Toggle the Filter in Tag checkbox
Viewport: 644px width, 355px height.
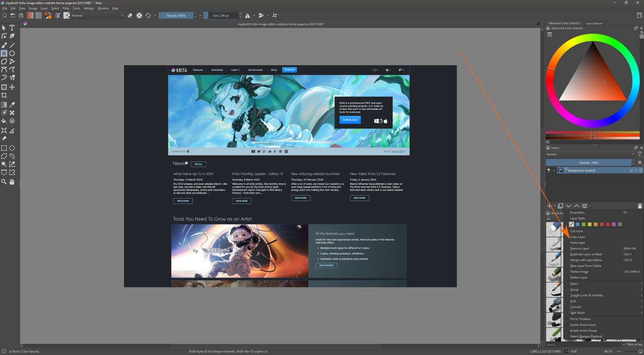624,344
